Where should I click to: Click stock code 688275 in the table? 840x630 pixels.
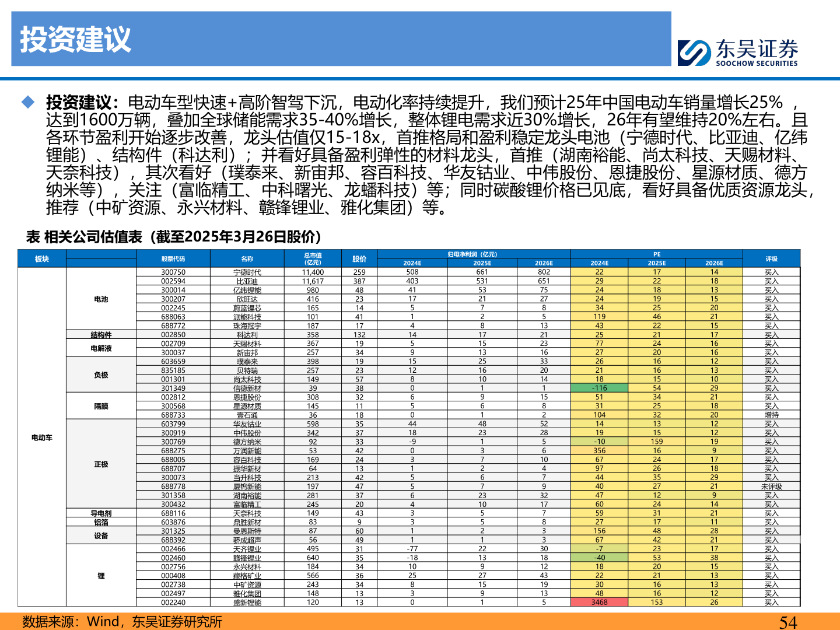point(173,451)
